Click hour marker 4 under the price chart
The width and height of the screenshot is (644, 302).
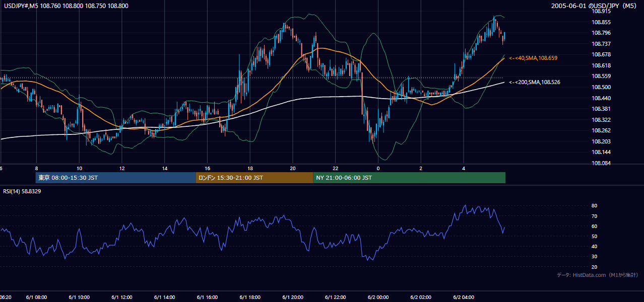tap(464, 168)
